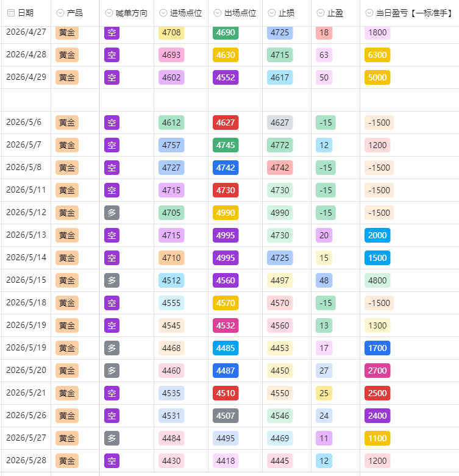Click the circle icon beside 止盈 header

tap(321, 13)
